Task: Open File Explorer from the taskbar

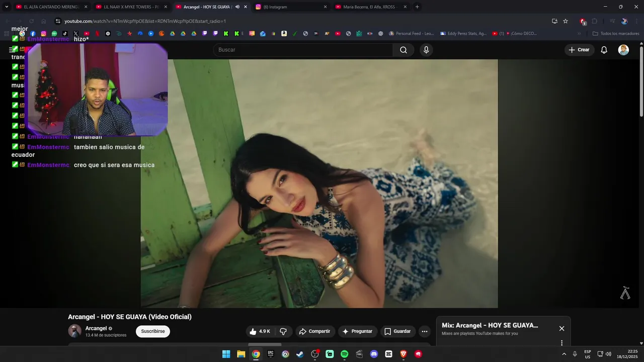Action: pyautogui.click(x=241, y=354)
